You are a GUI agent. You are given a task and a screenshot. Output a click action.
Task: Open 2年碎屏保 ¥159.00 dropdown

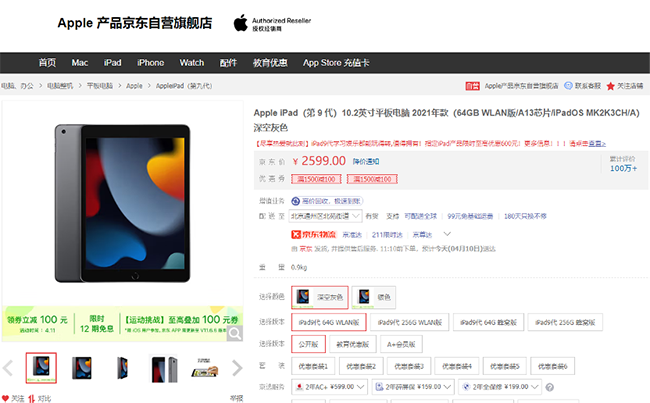(413, 387)
